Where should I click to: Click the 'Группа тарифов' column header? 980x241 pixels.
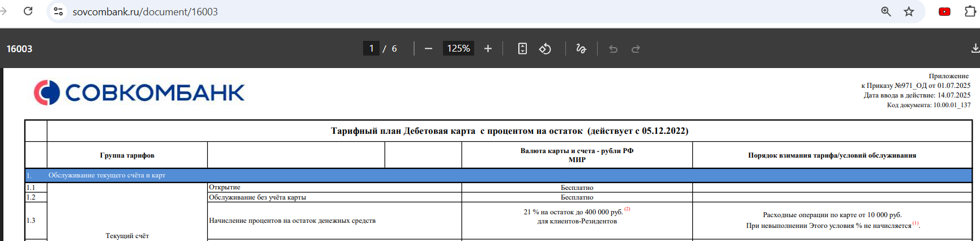coord(127,155)
